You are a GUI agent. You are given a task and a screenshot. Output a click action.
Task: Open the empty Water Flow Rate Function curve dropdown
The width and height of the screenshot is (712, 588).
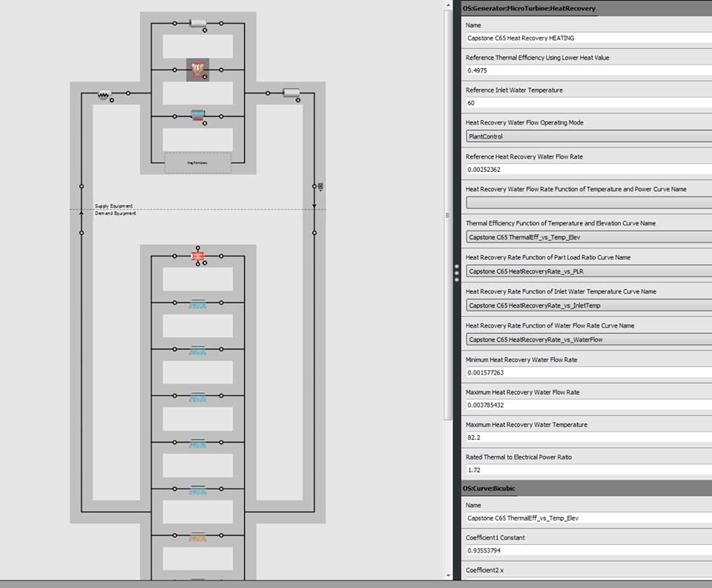[589, 203]
